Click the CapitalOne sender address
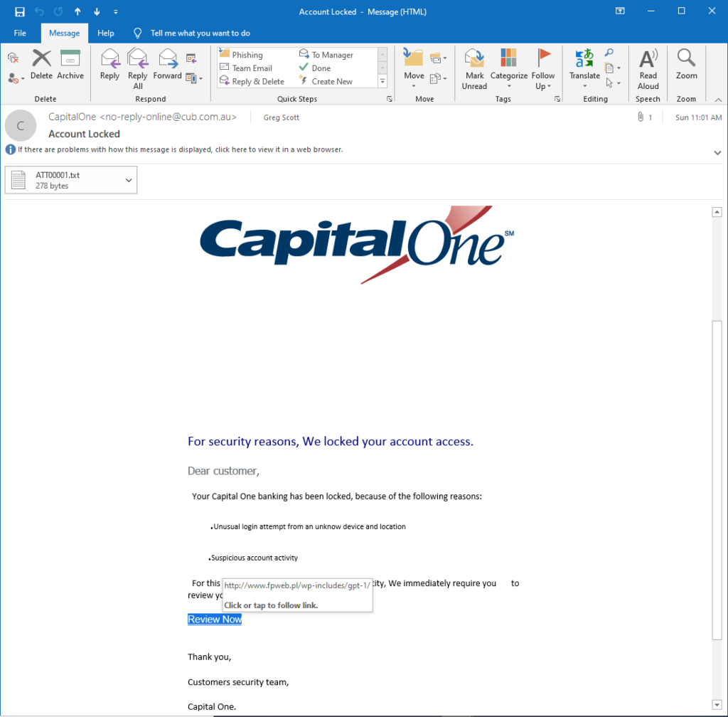 coord(142,117)
